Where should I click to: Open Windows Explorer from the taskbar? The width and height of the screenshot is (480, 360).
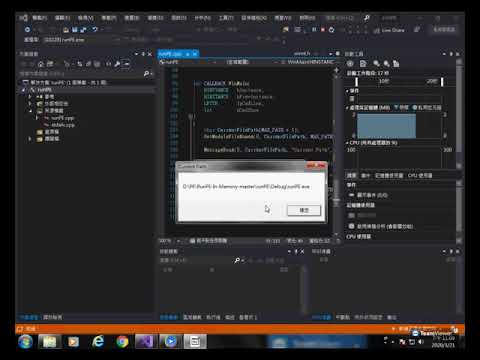click(x=49, y=342)
